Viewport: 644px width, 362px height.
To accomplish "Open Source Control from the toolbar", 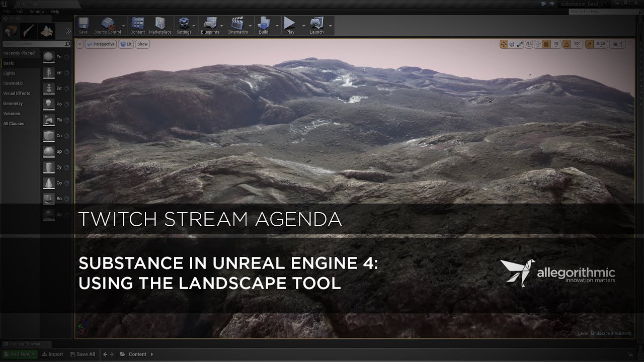I will click(x=107, y=26).
